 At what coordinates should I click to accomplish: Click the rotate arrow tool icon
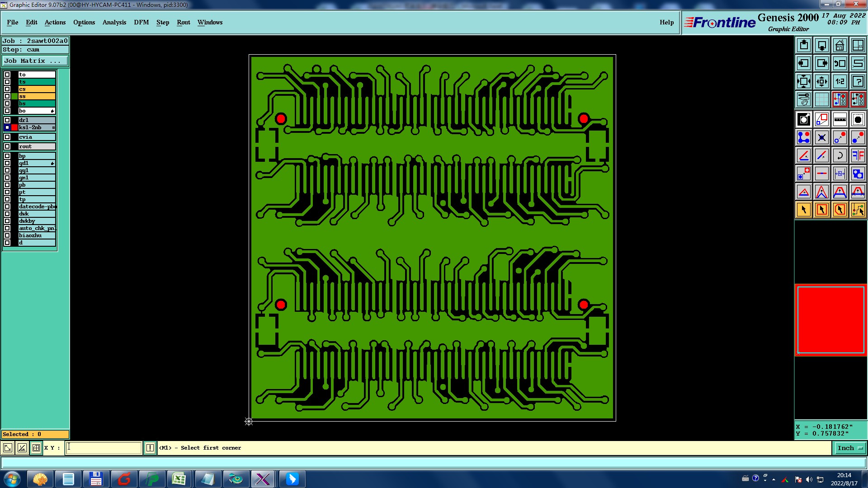pyautogui.click(x=840, y=156)
